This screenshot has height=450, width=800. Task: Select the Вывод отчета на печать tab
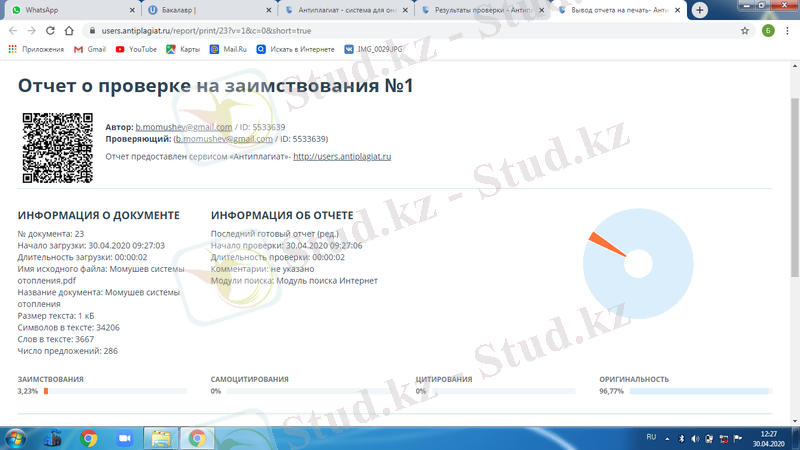618,10
